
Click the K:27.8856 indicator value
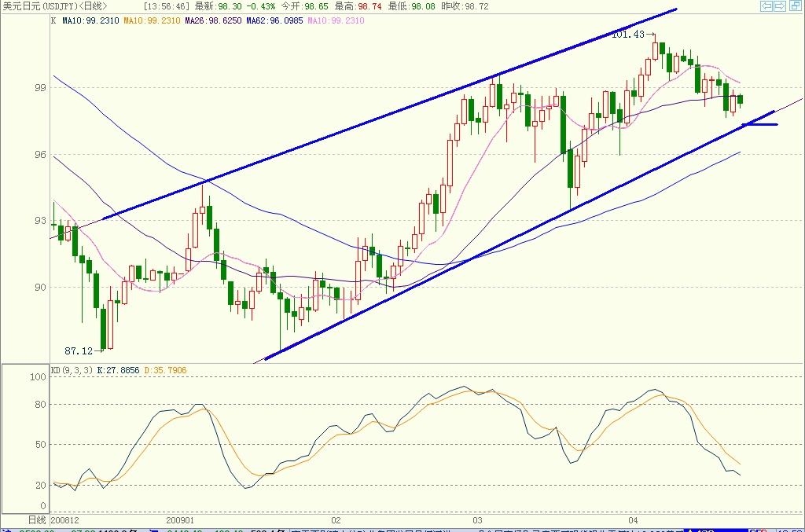point(118,370)
